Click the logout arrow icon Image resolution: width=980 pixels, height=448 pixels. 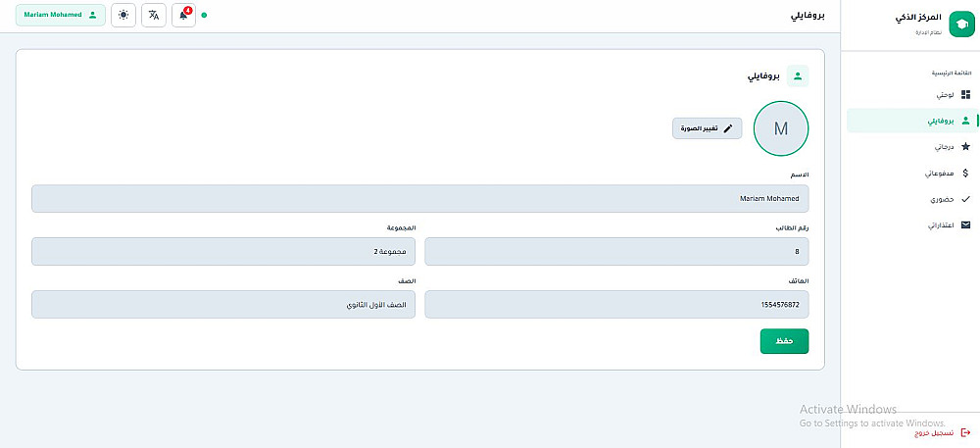coord(965,432)
